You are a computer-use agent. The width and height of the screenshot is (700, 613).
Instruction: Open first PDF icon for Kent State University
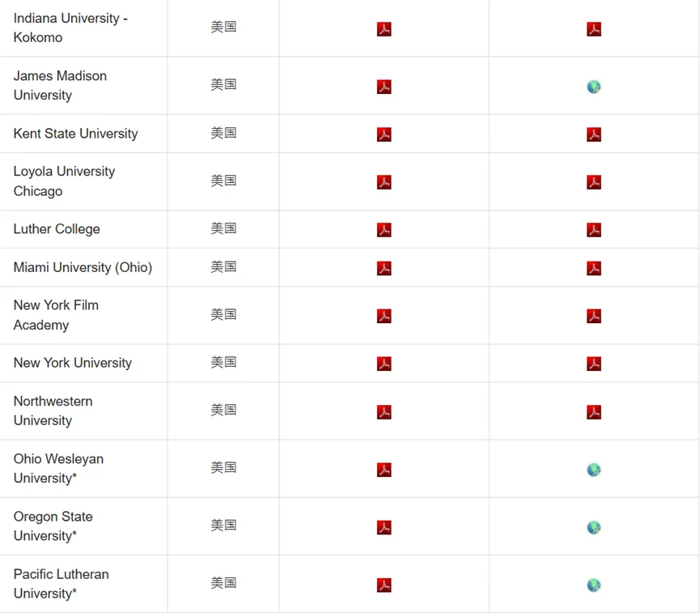click(x=384, y=134)
